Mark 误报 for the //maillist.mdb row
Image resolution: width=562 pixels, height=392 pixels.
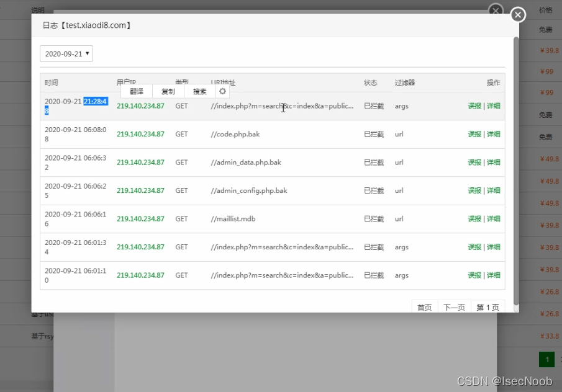474,219
